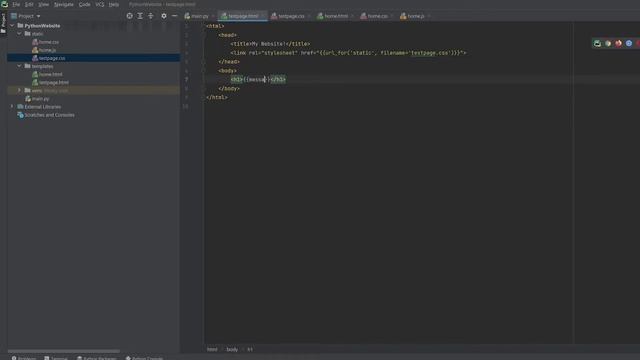Open the Problems tool window
Image resolution: width=640 pixels, height=360 pixels.
(24, 358)
